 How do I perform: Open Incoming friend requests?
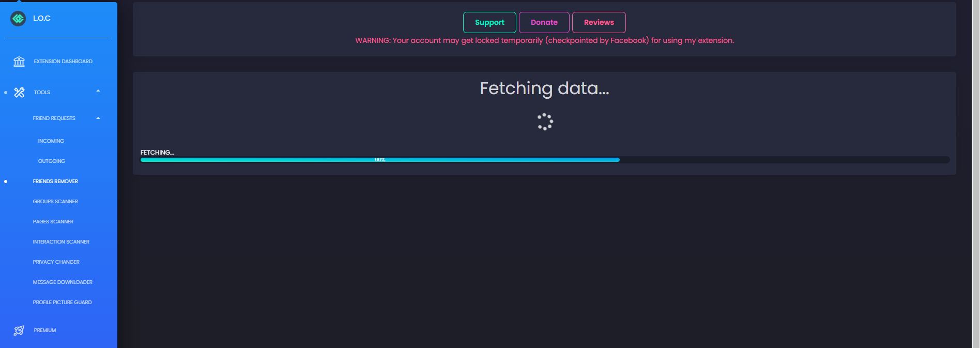pyautogui.click(x=51, y=141)
